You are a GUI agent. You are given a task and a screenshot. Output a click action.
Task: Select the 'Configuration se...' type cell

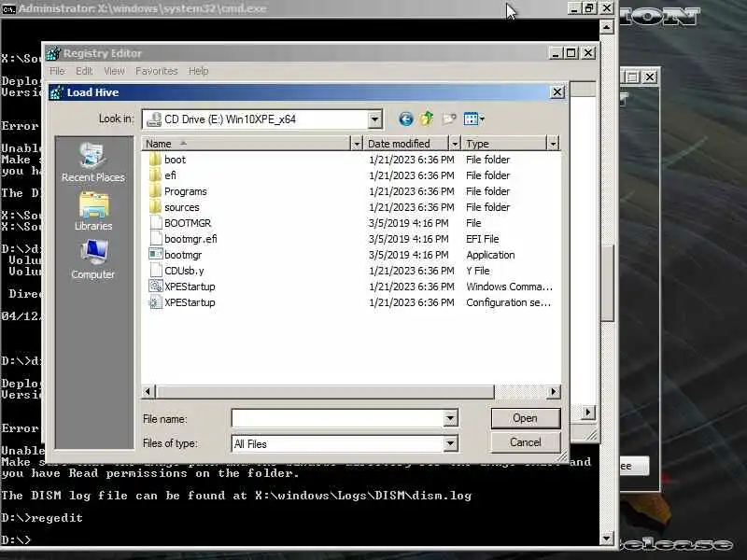508,302
